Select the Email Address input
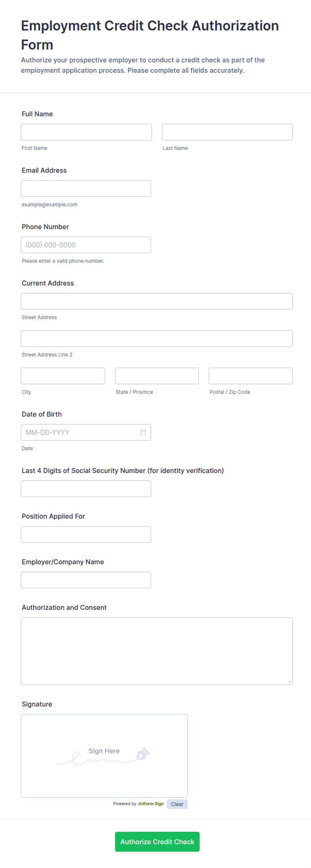The image size is (311, 868). click(x=86, y=188)
